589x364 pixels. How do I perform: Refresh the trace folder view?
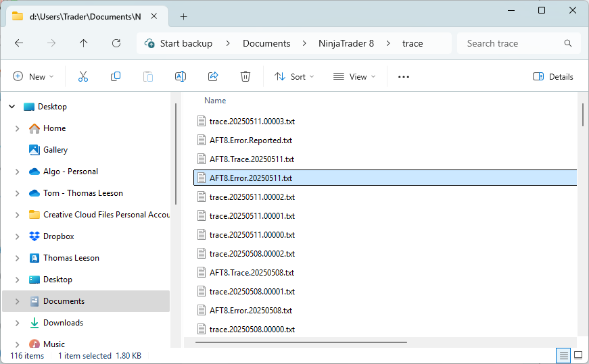116,43
